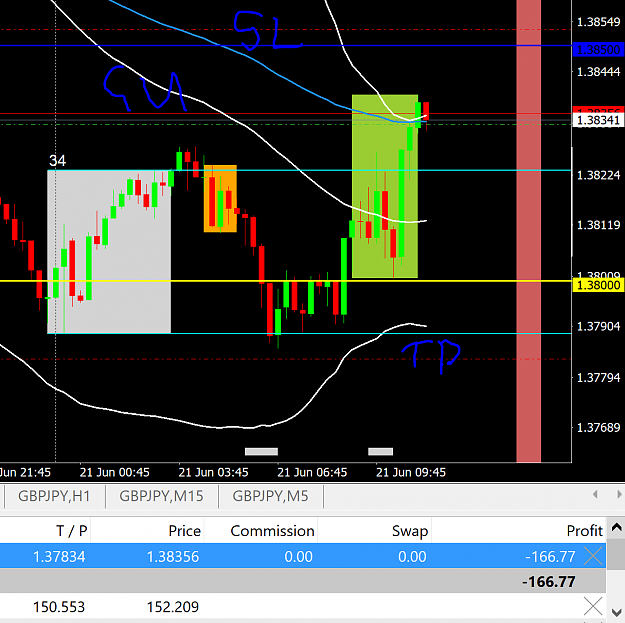Close the order with -166.77 profit

tap(593, 556)
